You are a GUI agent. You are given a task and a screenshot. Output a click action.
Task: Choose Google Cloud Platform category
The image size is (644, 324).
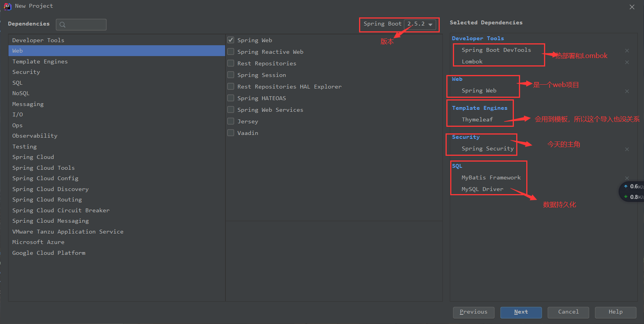(x=117, y=253)
